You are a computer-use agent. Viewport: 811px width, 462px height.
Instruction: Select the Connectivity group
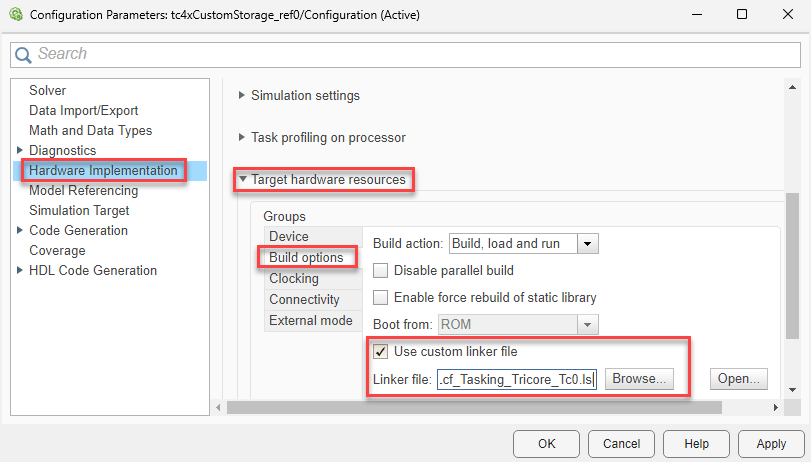[x=304, y=300]
